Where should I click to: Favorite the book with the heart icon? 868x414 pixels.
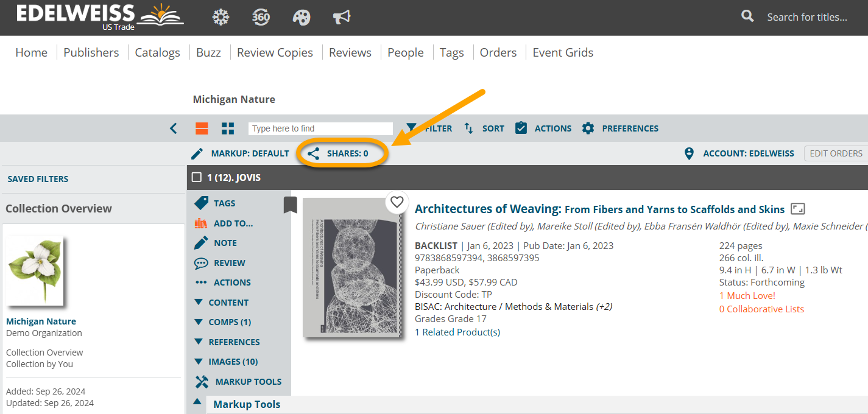click(397, 202)
